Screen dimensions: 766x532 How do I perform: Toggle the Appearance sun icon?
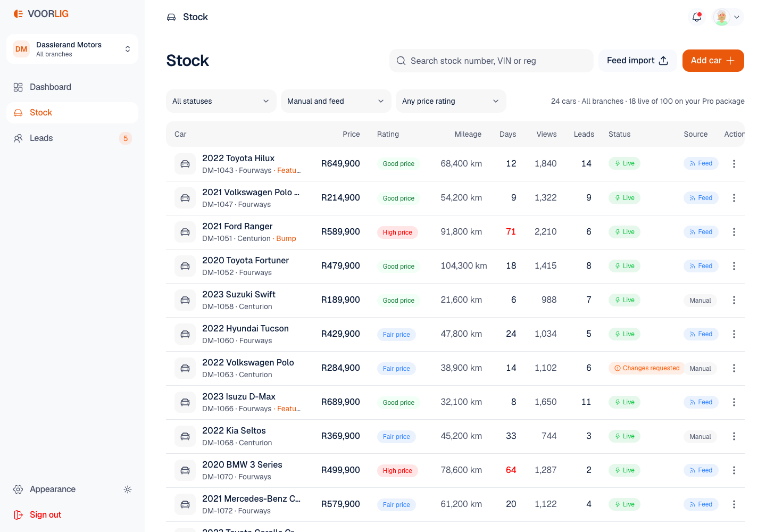(128, 489)
